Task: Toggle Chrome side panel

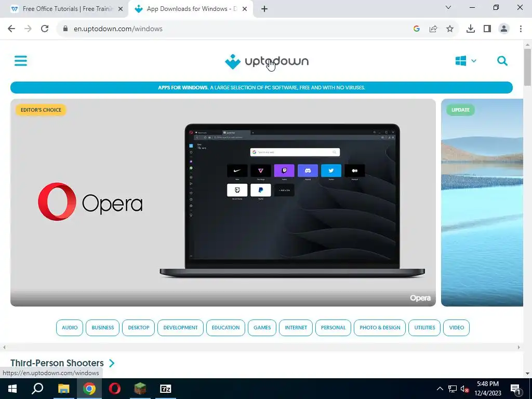Action: [487, 29]
